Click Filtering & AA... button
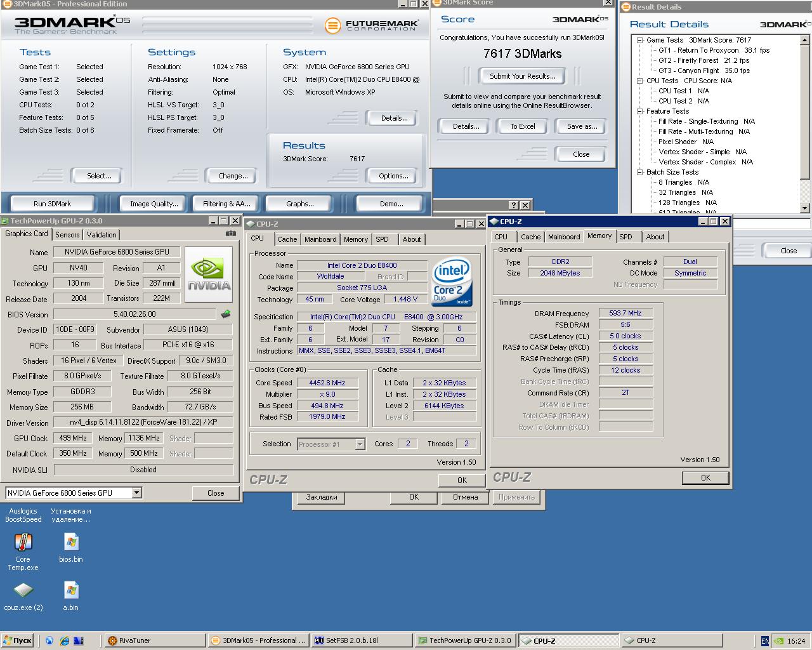This screenshot has width=812, height=650. (x=226, y=204)
